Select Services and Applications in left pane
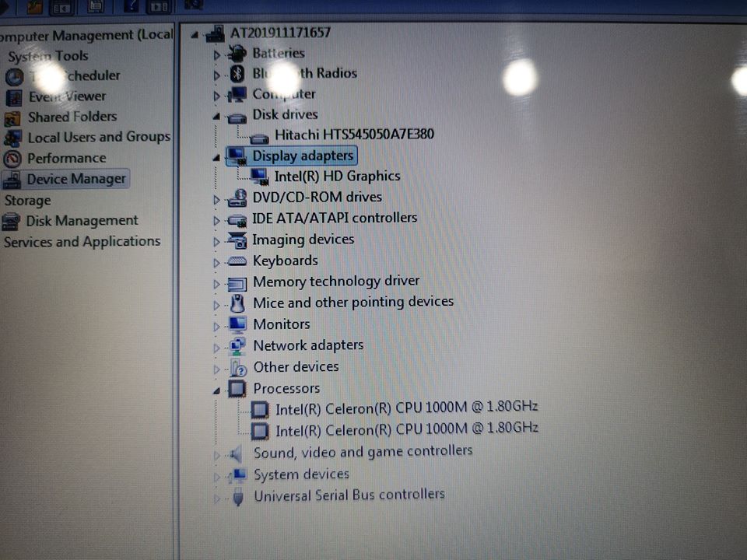This screenshot has width=747, height=560. pyautogui.click(x=82, y=241)
